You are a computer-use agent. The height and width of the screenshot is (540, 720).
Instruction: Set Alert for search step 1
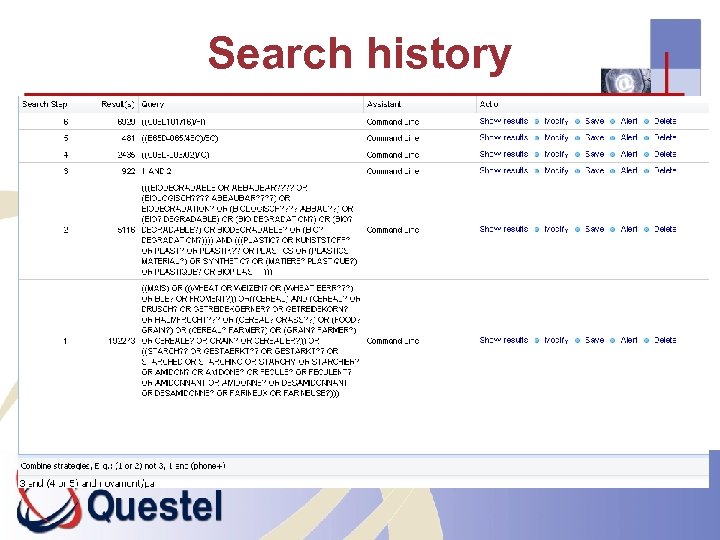(629, 340)
